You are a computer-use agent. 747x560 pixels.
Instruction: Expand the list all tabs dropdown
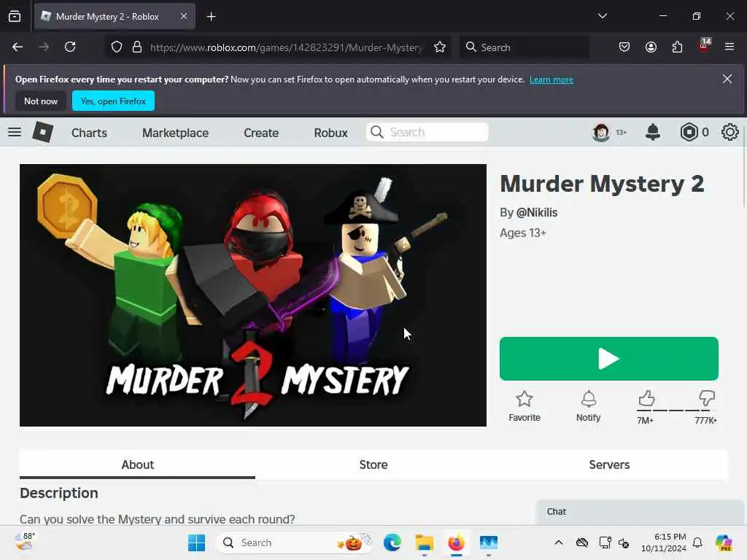(x=602, y=16)
